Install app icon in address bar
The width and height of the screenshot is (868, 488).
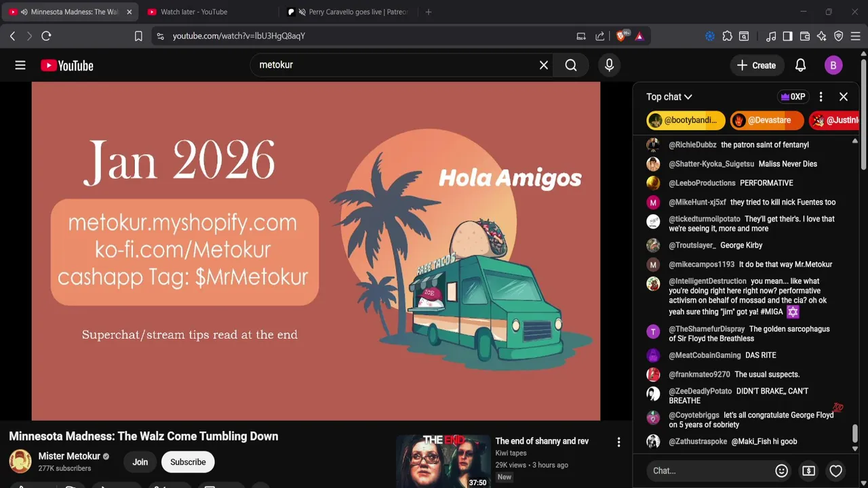pyautogui.click(x=581, y=36)
